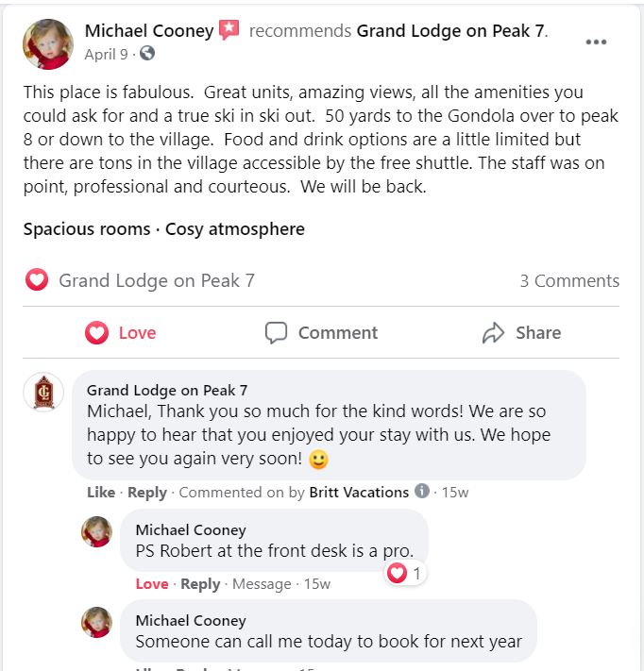The image size is (644, 671).
Task: Like the Grand Lodge on Peak 7 comment
Action: [x=101, y=492]
